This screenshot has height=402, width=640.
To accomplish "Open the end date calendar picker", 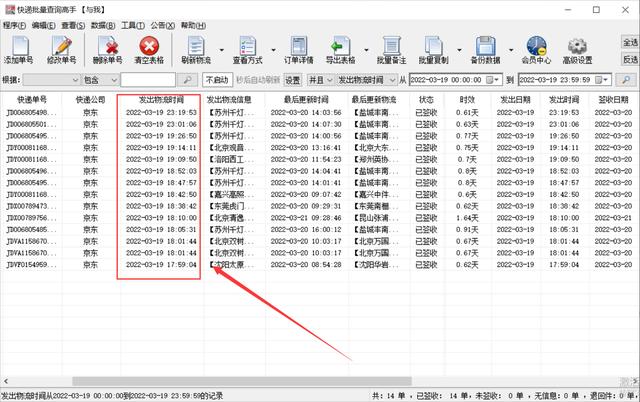I will [602, 80].
